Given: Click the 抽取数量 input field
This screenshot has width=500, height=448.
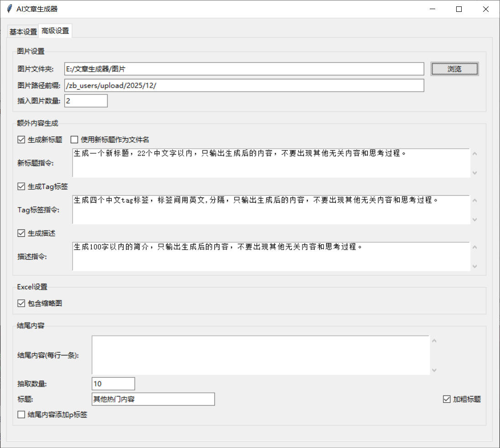Looking at the screenshot, I should tap(113, 384).
